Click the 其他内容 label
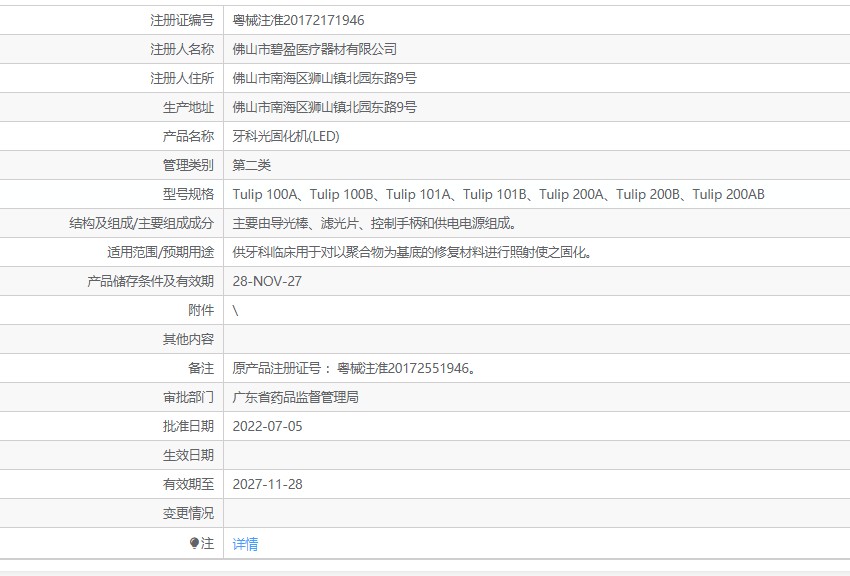This screenshot has height=576, width=850. point(189,339)
